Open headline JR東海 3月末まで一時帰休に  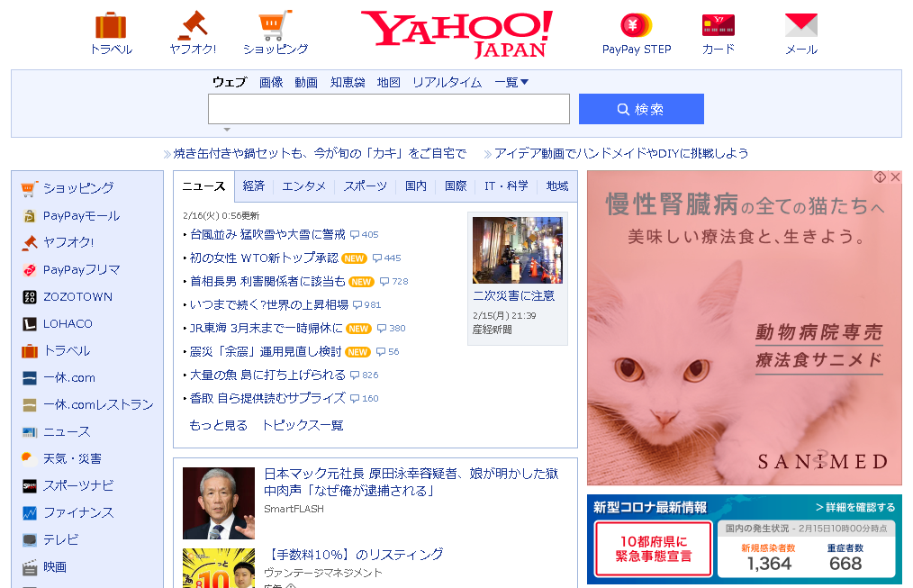tap(267, 328)
